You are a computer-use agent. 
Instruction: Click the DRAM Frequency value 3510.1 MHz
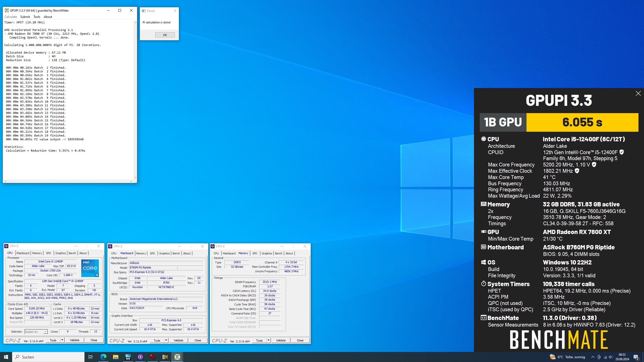click(270, 282)
